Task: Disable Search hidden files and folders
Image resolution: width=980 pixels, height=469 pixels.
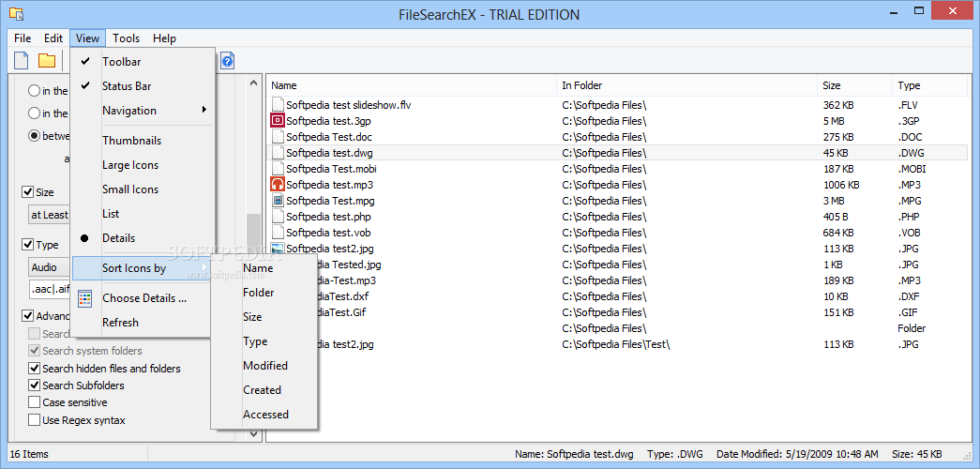Action: pyautogui.click(x=35, y=369)
